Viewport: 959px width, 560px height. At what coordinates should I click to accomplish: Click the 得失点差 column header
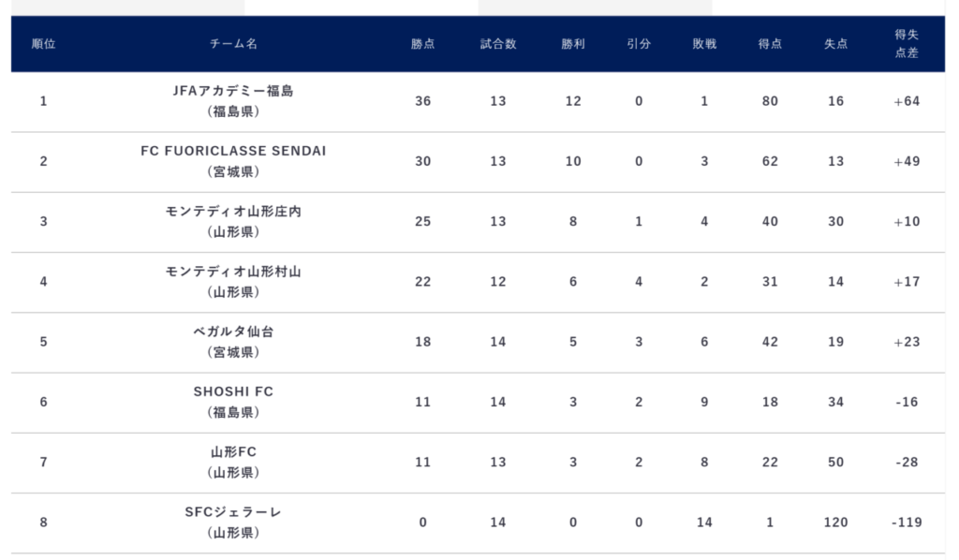(x=907, y=44)
